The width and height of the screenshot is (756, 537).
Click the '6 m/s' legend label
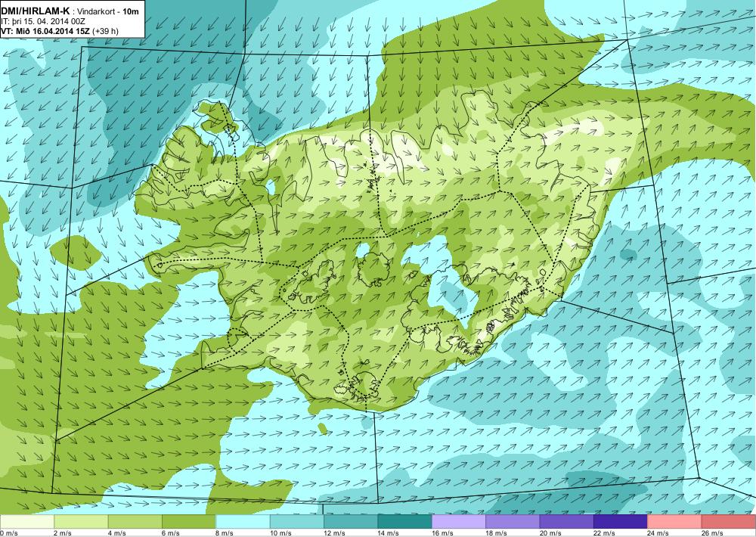[170, 532]
